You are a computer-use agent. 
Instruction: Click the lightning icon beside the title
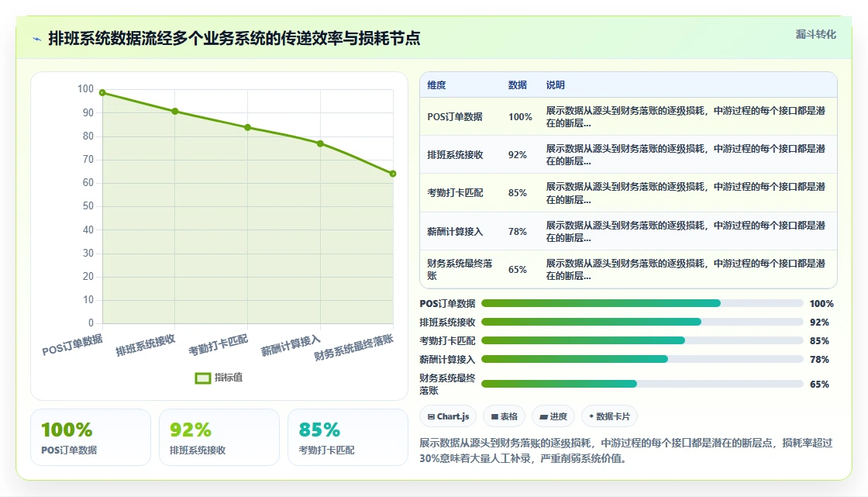pyautogui.click(x=37, y=39)
